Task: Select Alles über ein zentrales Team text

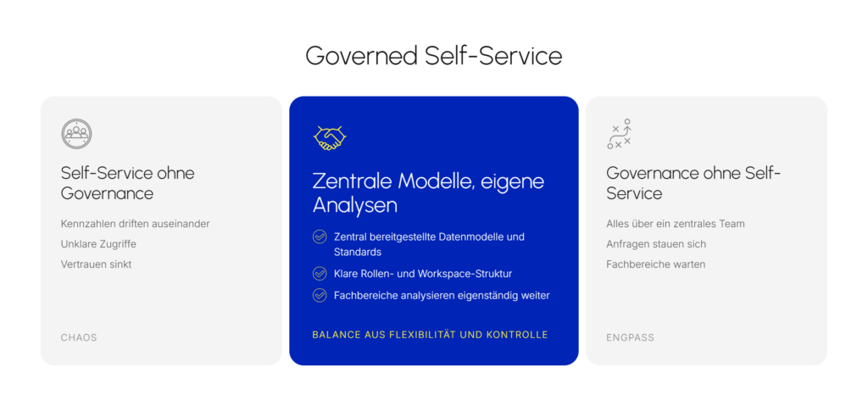Action: [676, 224]
